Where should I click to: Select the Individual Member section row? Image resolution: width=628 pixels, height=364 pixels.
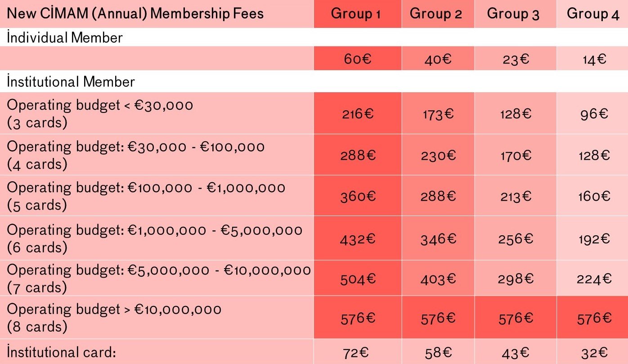65,37
